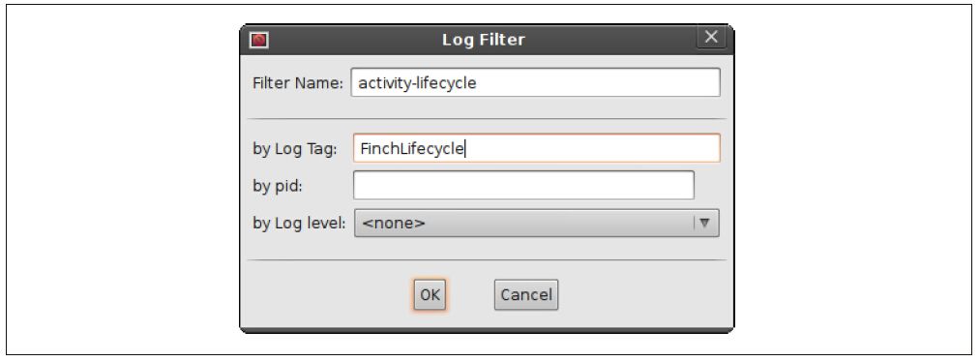Click the separator line below Filter Name
The width and height of the screenshot is (980, 361).
click(x=487, y=118)
